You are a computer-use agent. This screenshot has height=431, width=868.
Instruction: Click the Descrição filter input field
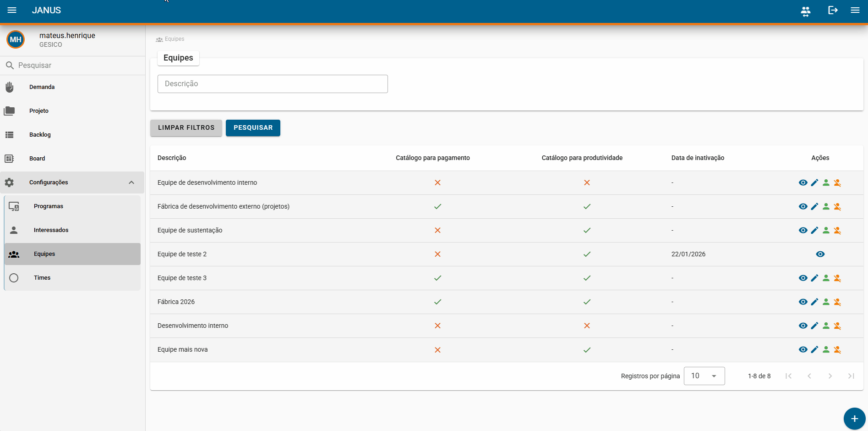click(273, 84)
